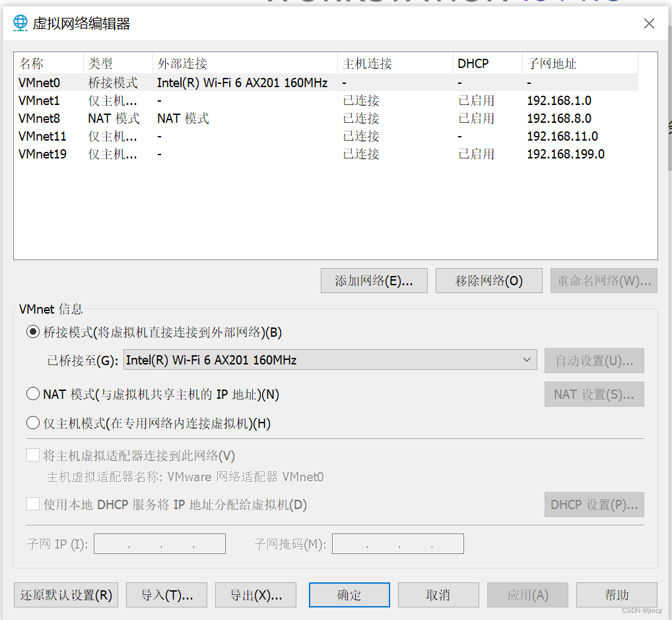Click the 取消 button
Image resolution: width=672 pixels, height=620 pixels.
(438, 595)
